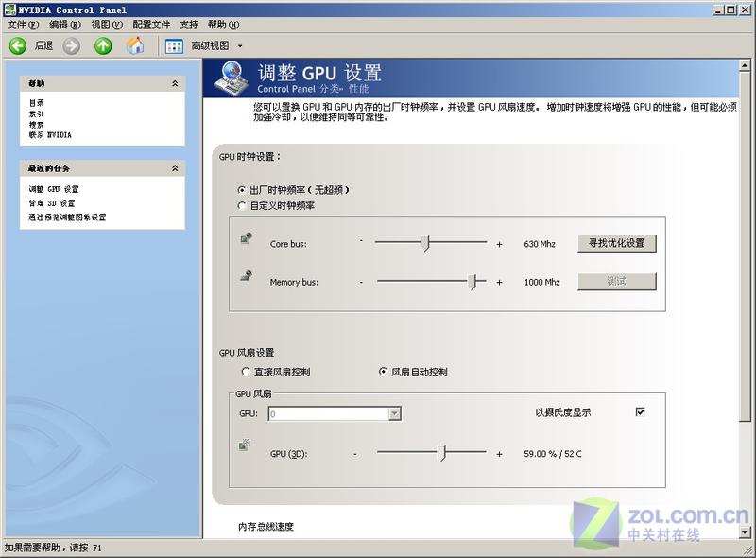Click the plus sign beside the Memory bus slider
The height and width of the screenshot is (558, 756).
[499, 283]
